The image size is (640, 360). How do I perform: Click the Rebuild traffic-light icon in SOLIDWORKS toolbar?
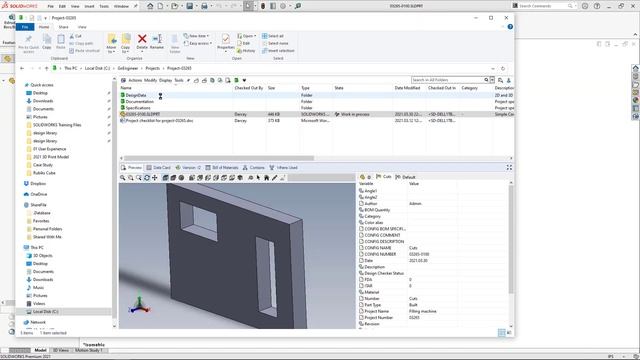point(263,6)
